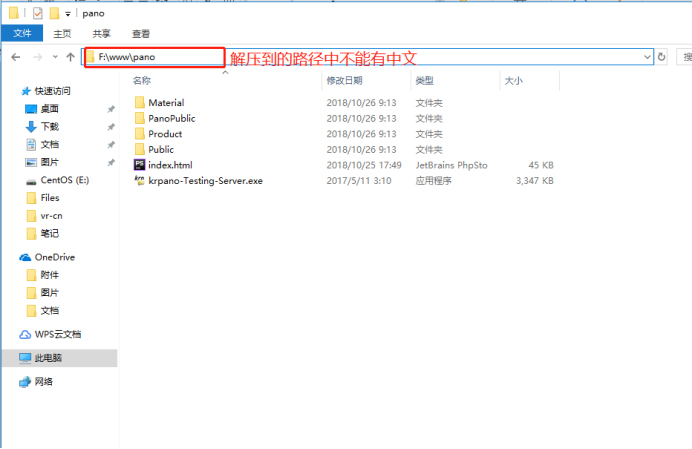Open 文档 folder under OneDrive
692x449 pixels.
49,311
